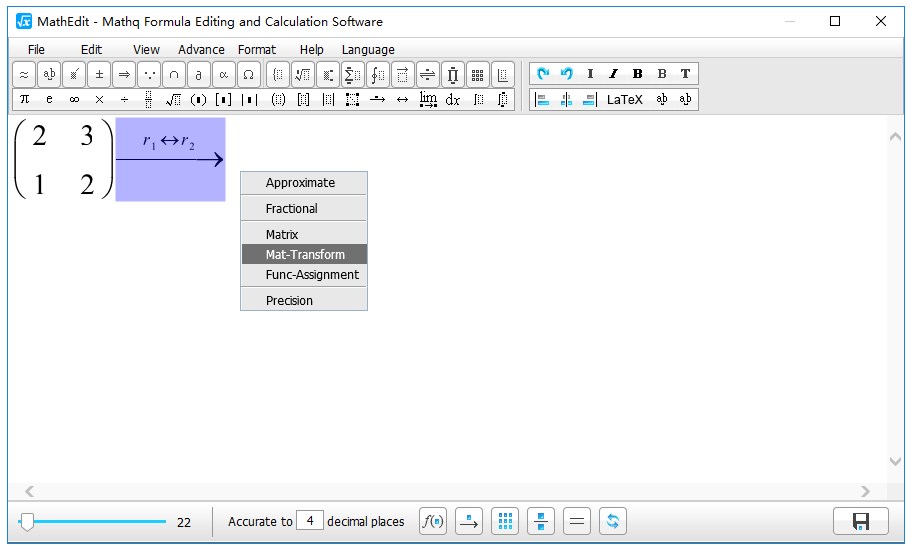Insert the pi symbol
912x551 pixels.
tap(24, 99)
